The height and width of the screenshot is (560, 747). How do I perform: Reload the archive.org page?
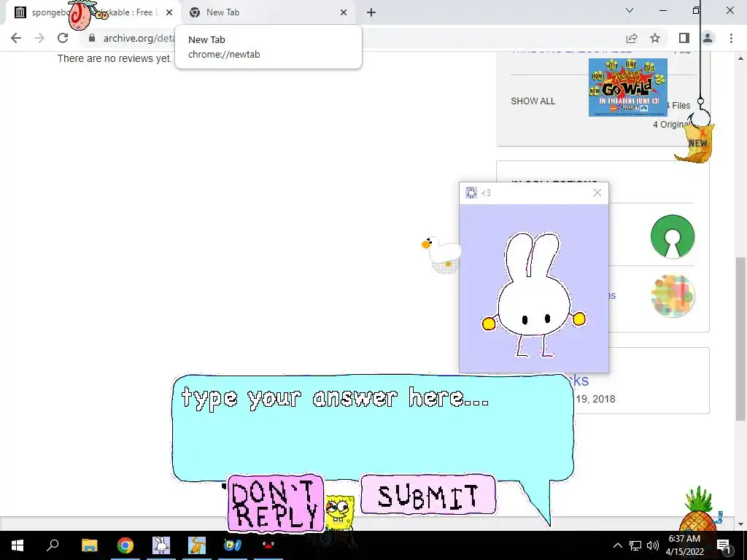point(63,38)
